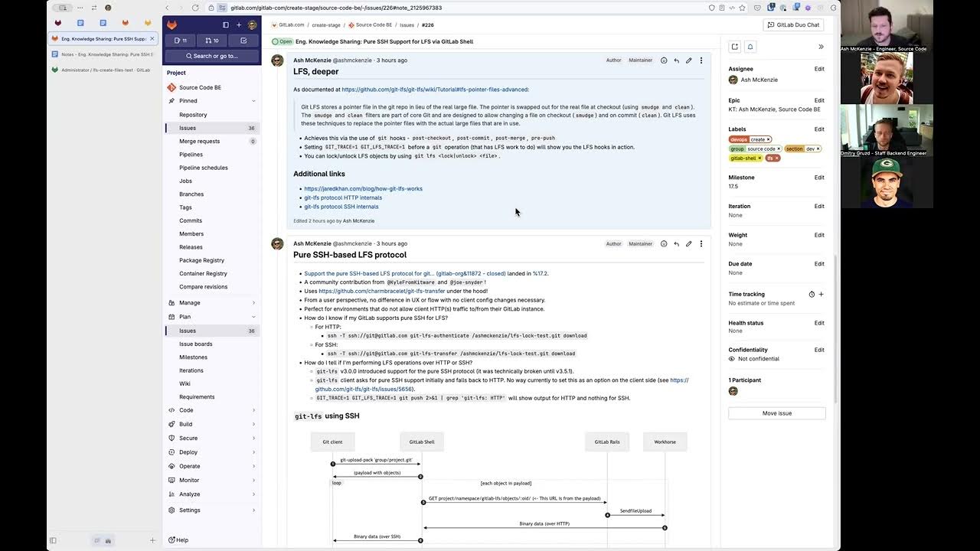Screen dimensions: 980x551
Task: Click the Help link at sidebar bottom
Action: (178, 540)
